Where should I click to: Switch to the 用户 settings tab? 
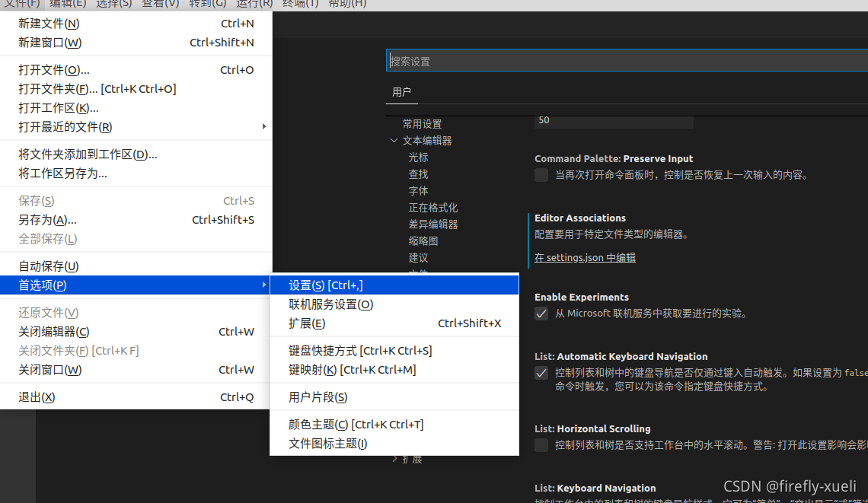401,91
